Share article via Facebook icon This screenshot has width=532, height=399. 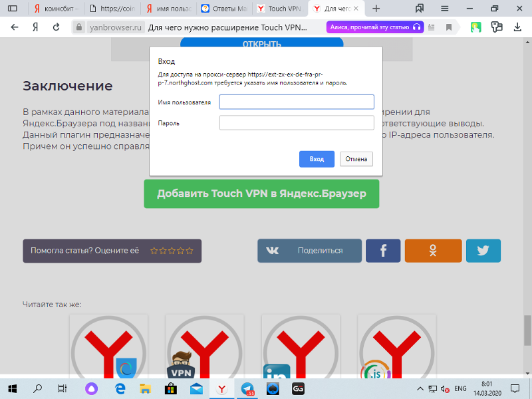(383, 251)
